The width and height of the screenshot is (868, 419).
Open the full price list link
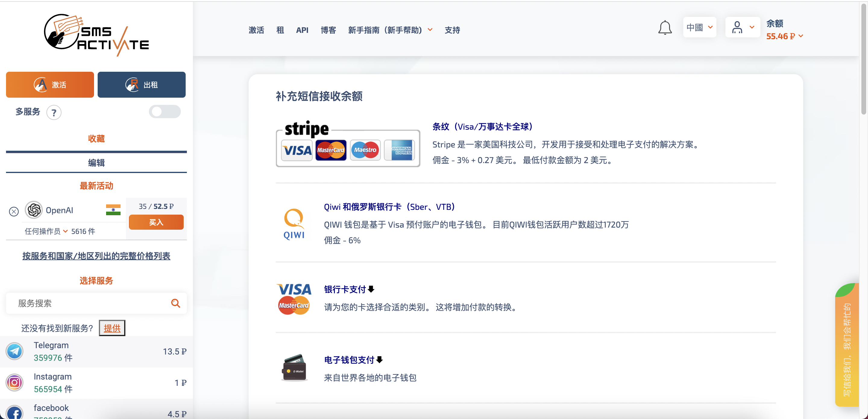(96, 256)
